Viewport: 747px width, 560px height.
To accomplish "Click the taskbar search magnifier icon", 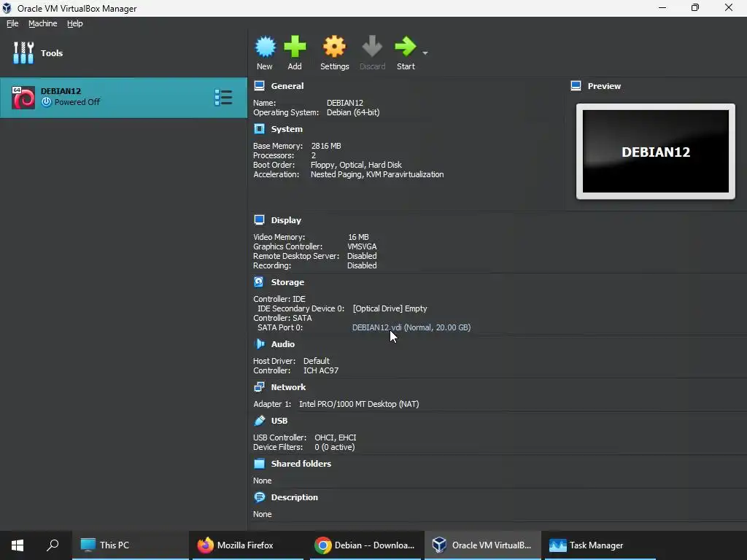I will click(x=53, y=545).
